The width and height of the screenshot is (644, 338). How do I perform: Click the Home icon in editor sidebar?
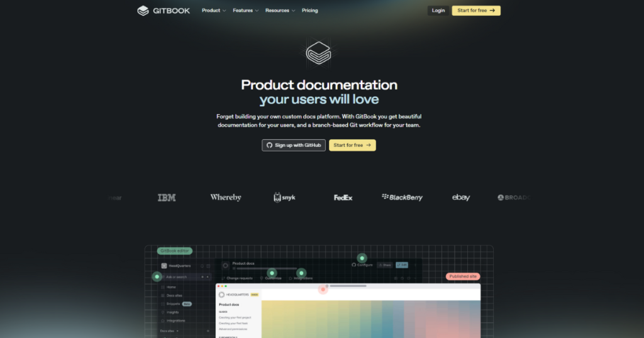[x=163, y=287]
